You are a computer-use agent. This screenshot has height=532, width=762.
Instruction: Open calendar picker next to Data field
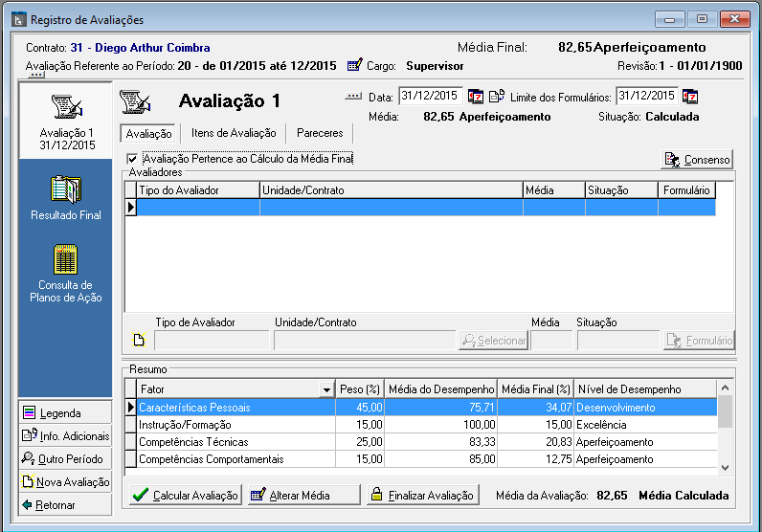[476, 96]
